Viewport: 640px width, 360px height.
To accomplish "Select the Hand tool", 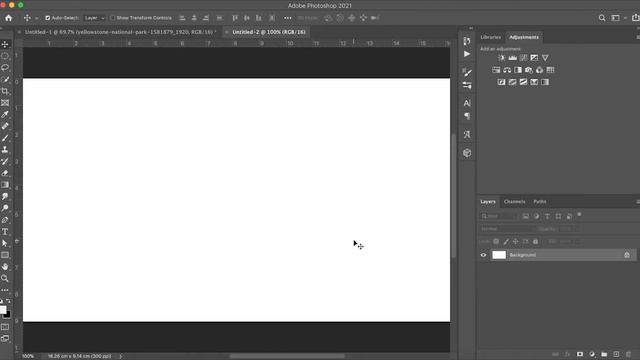I will click(x=5, y=267).
